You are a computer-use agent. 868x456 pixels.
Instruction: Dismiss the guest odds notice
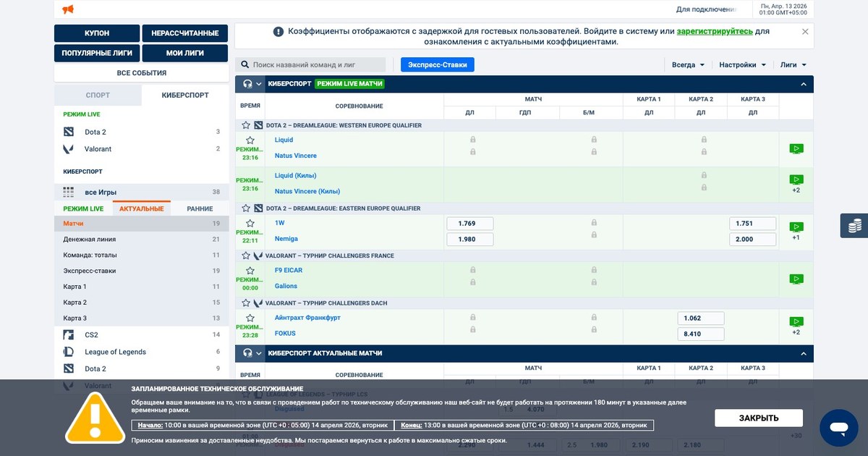(805, 32)
